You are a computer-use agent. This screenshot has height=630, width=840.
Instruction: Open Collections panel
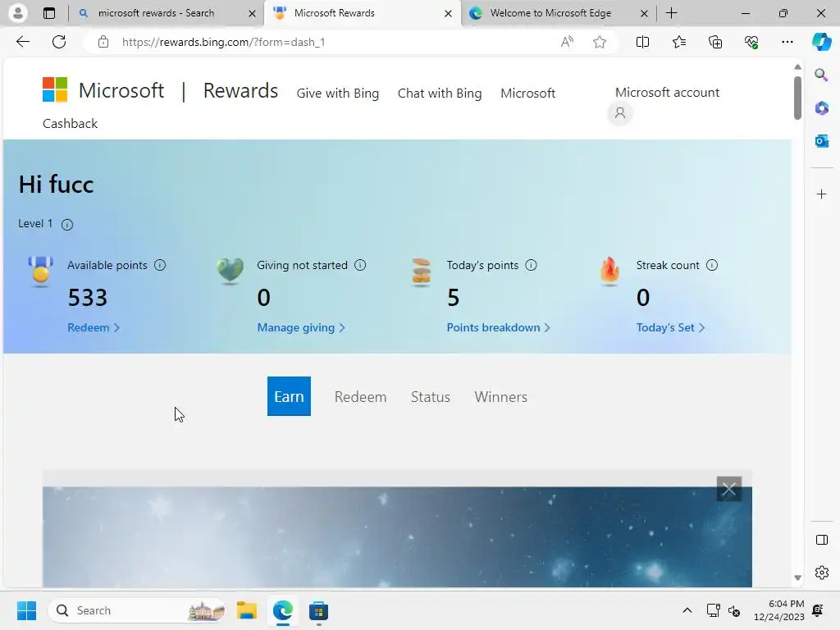coord(715,42)
